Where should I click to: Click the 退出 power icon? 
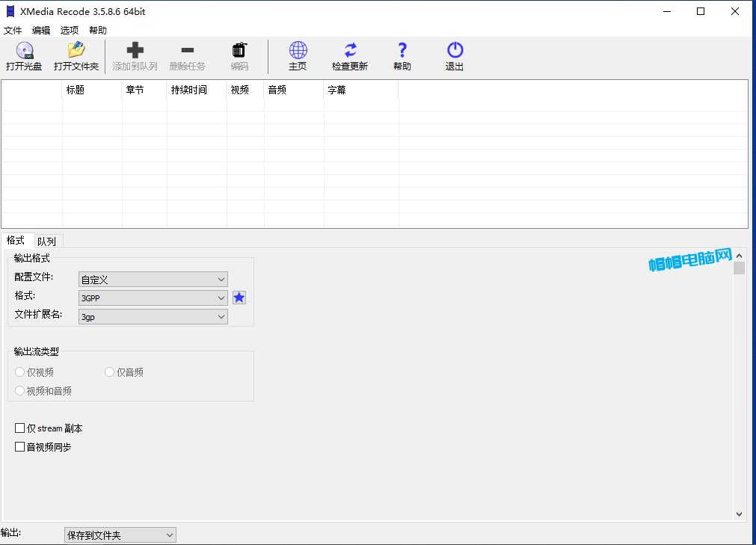tap(455, 51)
